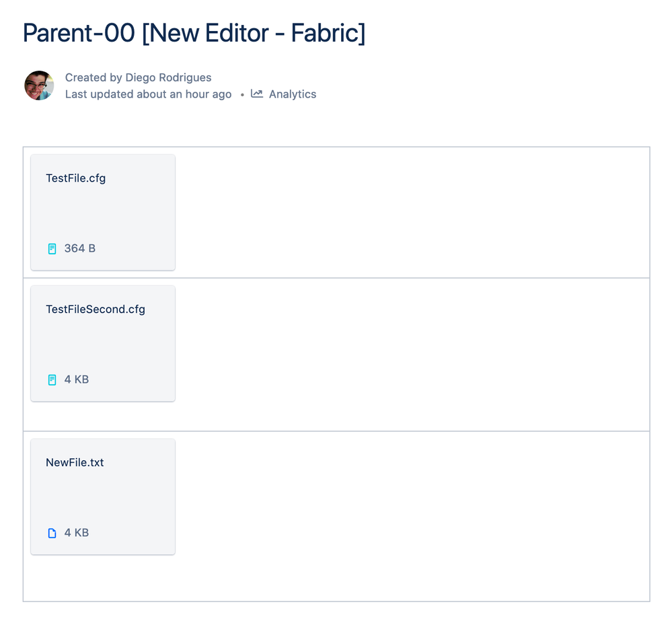Image resolution: width=672 pixels, height=627 pixels.
Task: Open the Analytics link
Action: click(x=292, y=94)
